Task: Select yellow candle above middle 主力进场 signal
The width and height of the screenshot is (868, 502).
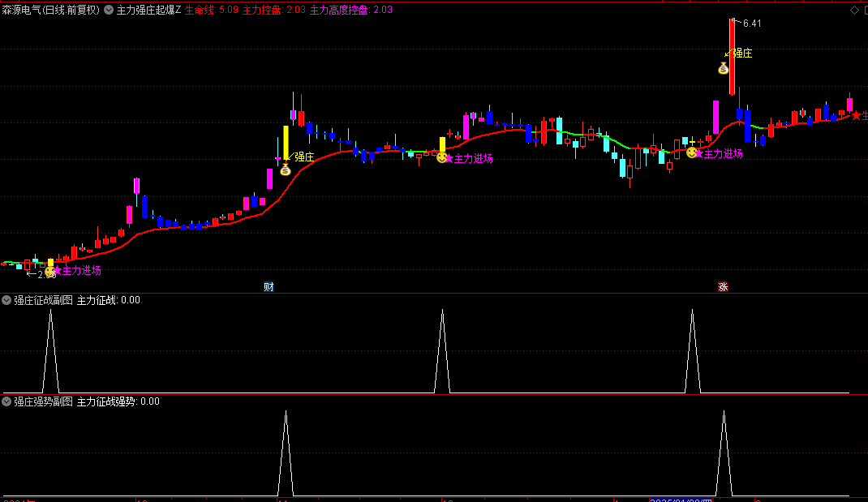Action: tap(442, 144)
